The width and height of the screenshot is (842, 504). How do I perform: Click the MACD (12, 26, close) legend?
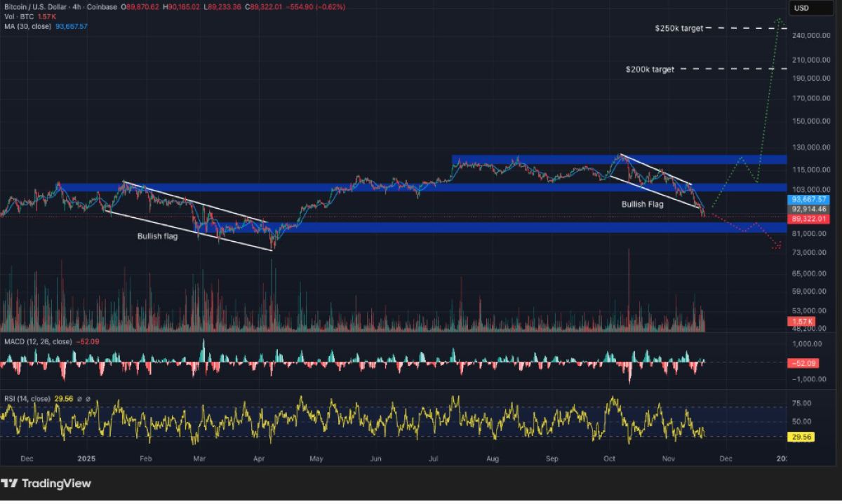(x=36, y=341)
